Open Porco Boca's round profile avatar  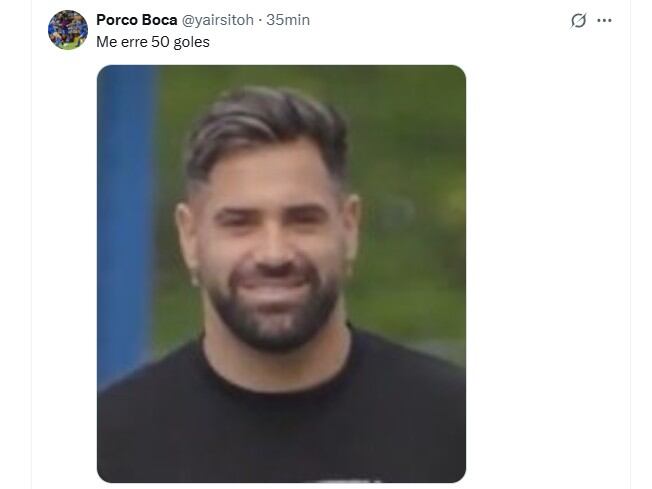(x=68, y=30)
